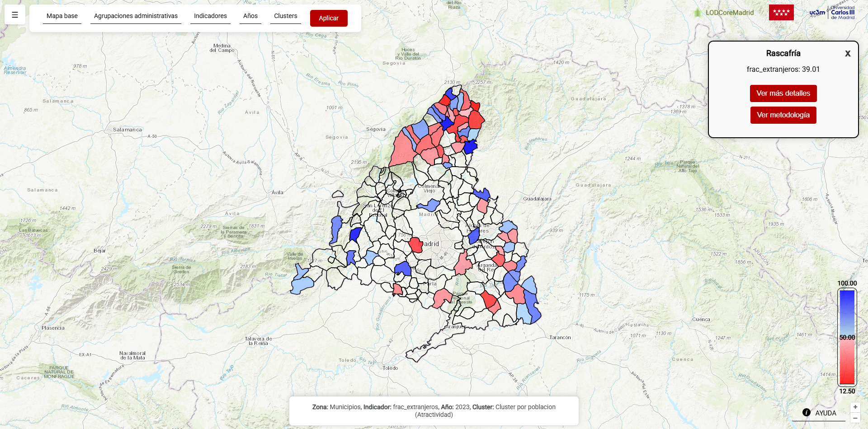Click the Toledo city label
Viewport: 868px width, 429px height.
[x=390, y=368]
